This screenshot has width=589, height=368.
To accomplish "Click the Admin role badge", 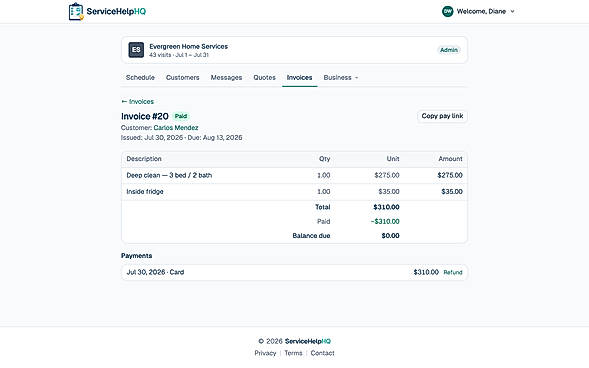I will (x=449, y=50).
